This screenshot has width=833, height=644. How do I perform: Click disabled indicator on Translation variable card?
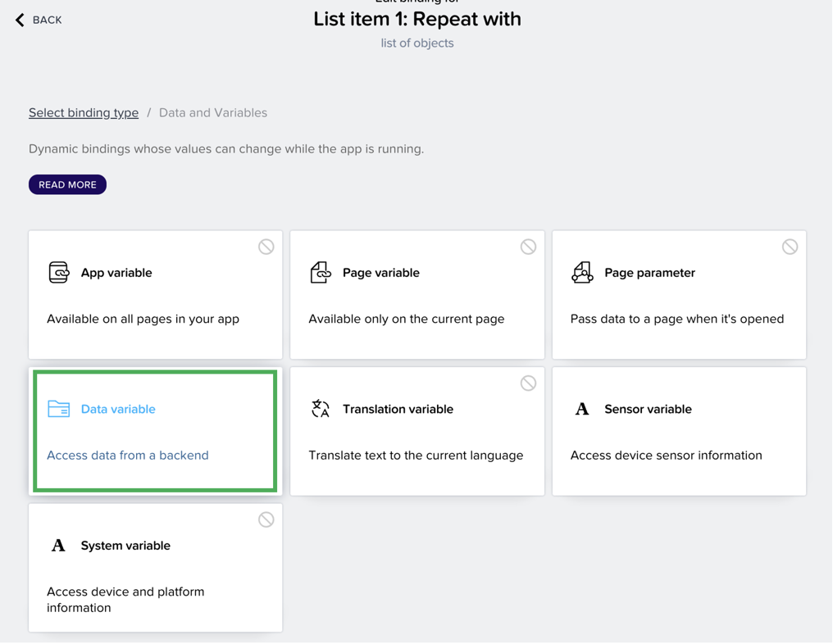point(528,383)
